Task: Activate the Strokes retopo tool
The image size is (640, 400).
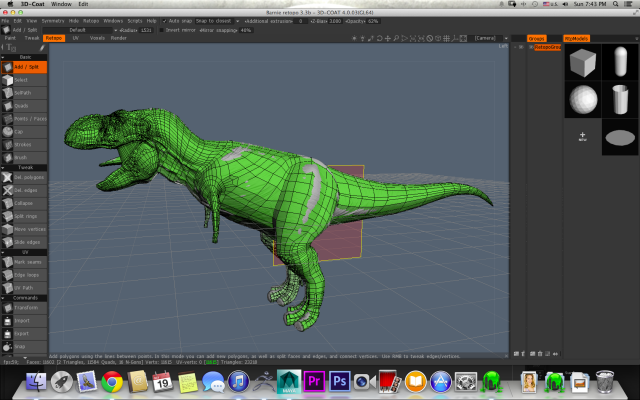Action: tap(22, 144)
